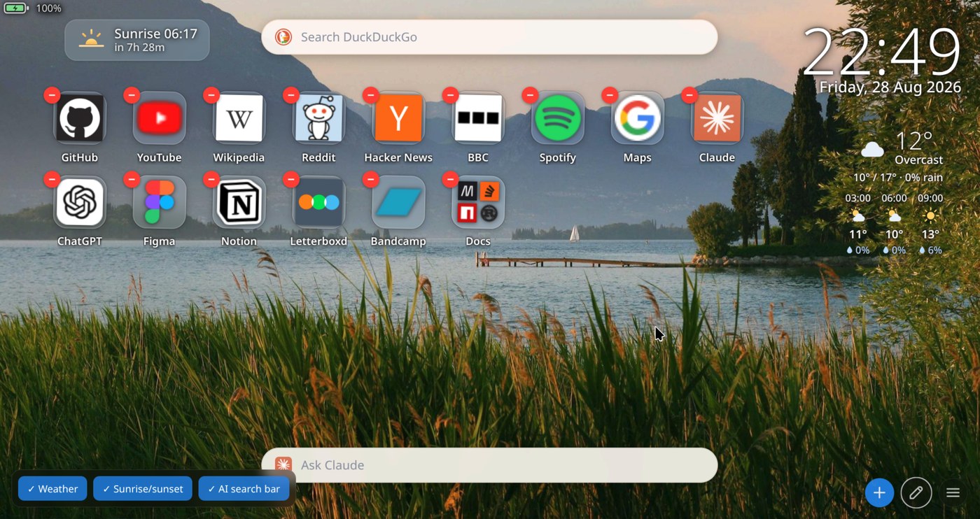Screen dimensions: 980x519
Task: Click the date Friday, 28 Aug 2026
Action: coord(890,87)
